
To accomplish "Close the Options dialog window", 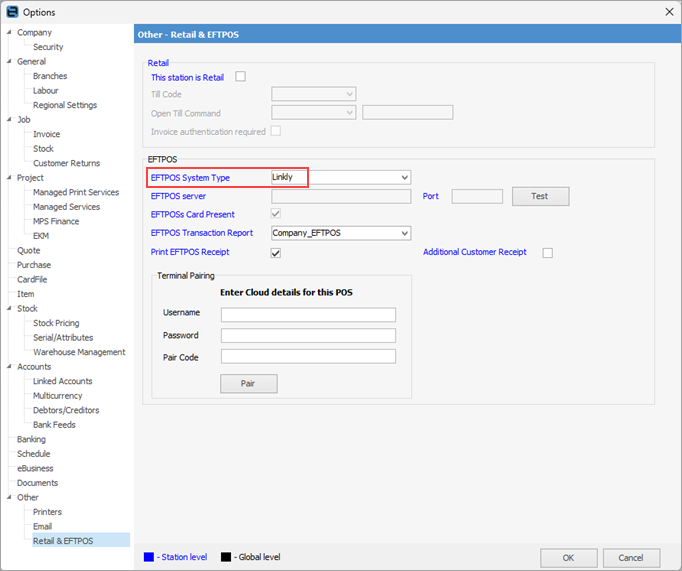I will pyautogui.click(x=669, y=12).
